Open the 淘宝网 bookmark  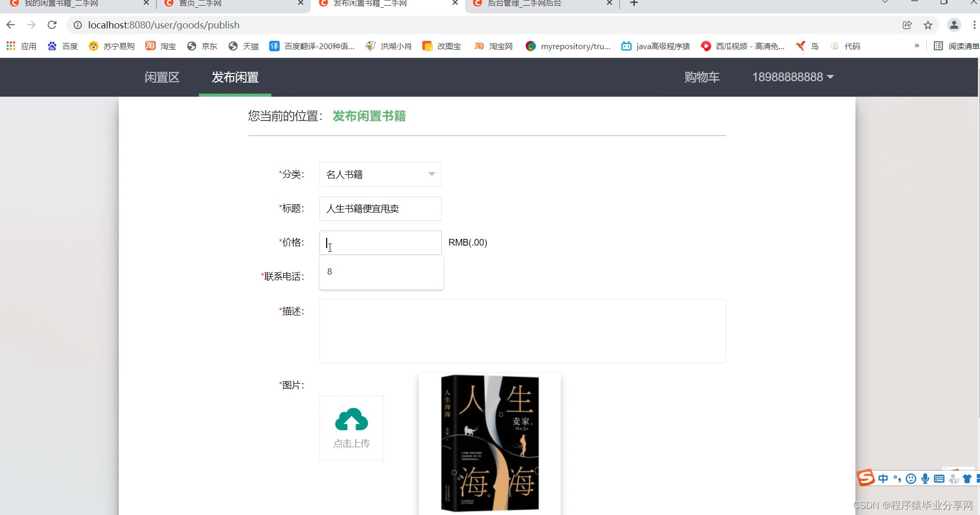tap(494, 46)
